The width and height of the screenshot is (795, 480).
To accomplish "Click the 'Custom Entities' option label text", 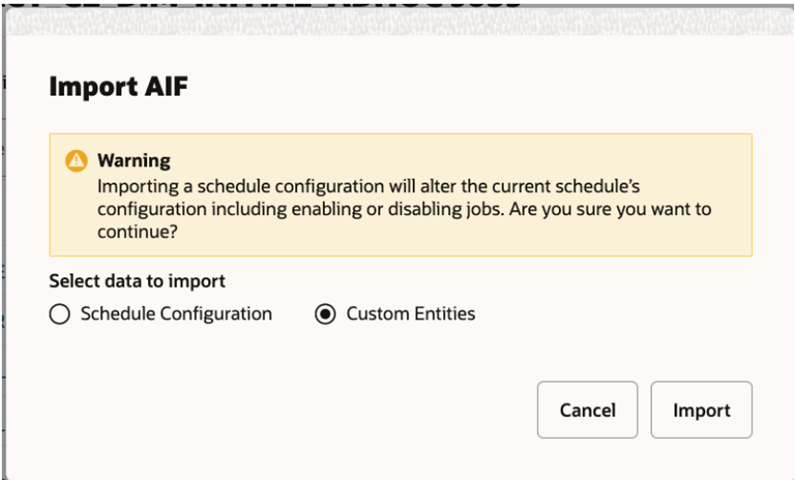I will [411, 314].
